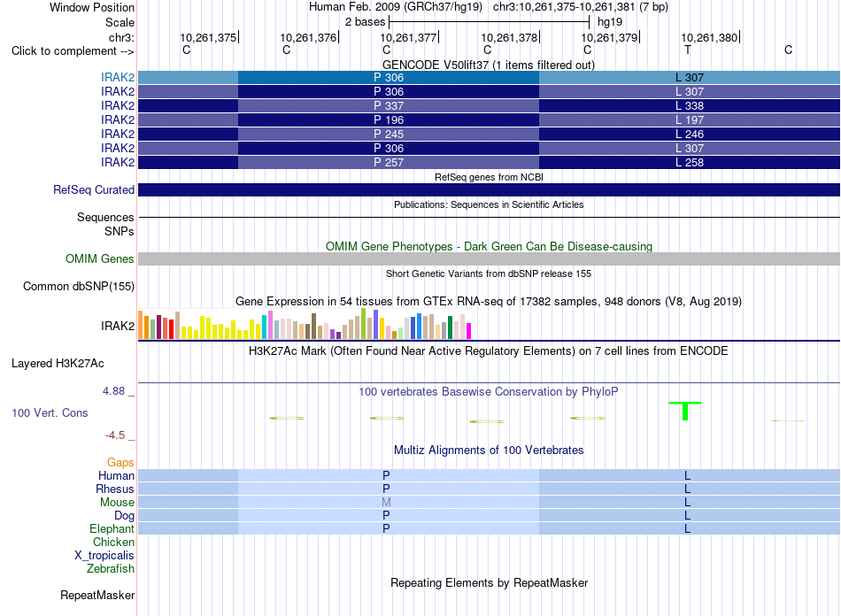
Task: Click the '100 Vert. Cons' track label
Action: coord(50,412)
